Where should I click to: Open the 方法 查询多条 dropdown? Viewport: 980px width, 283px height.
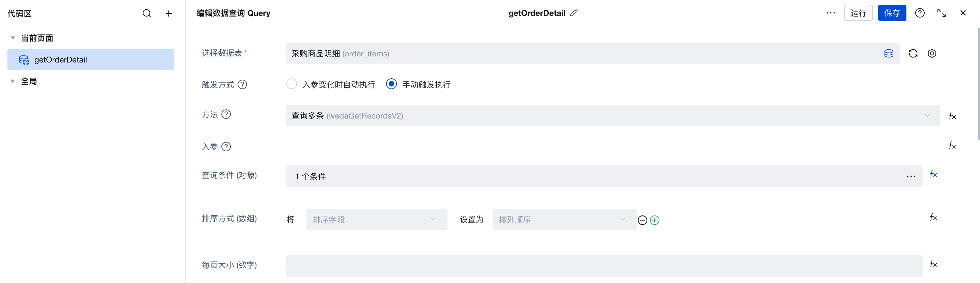pos(612,115)
